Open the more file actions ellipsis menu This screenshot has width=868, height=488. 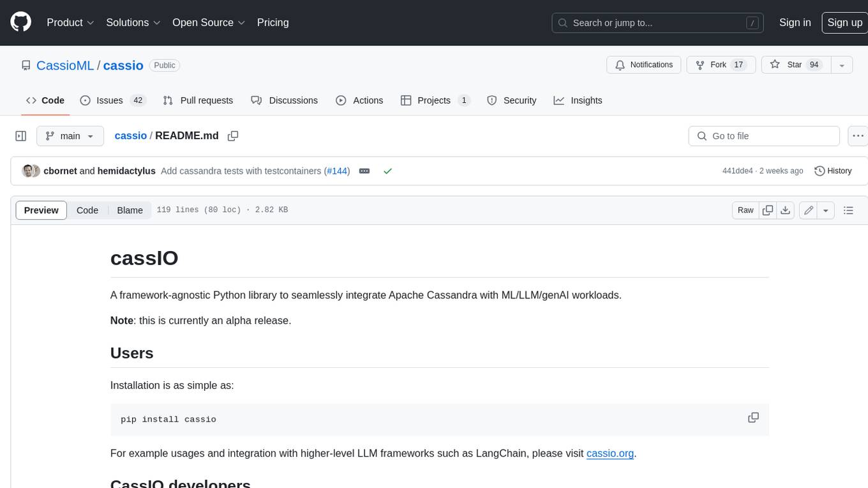point(858,136)
